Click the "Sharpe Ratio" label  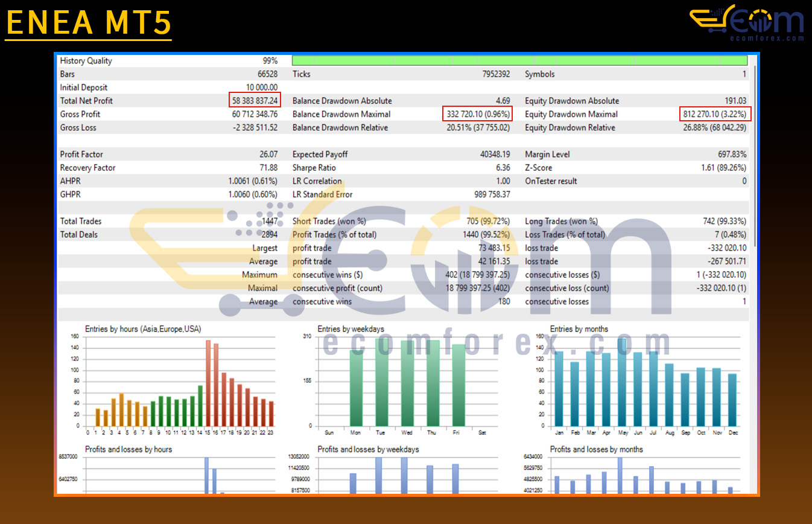click(314, 168)
